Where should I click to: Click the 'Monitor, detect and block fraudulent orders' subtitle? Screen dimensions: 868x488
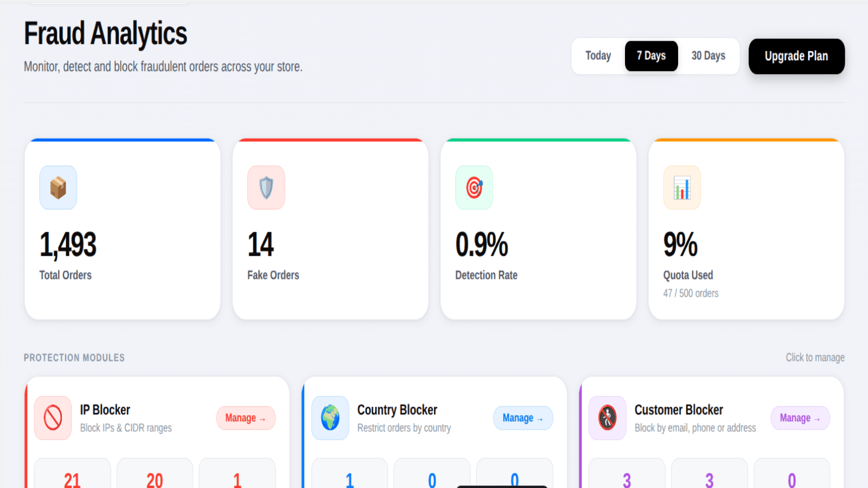pyautogui.click(x=163, y=67)
